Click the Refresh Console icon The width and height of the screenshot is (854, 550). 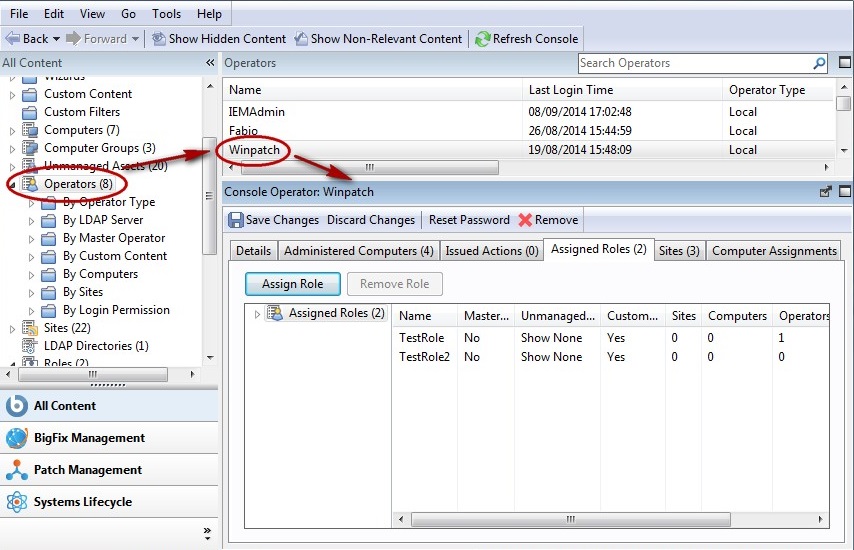coord(483,39)
